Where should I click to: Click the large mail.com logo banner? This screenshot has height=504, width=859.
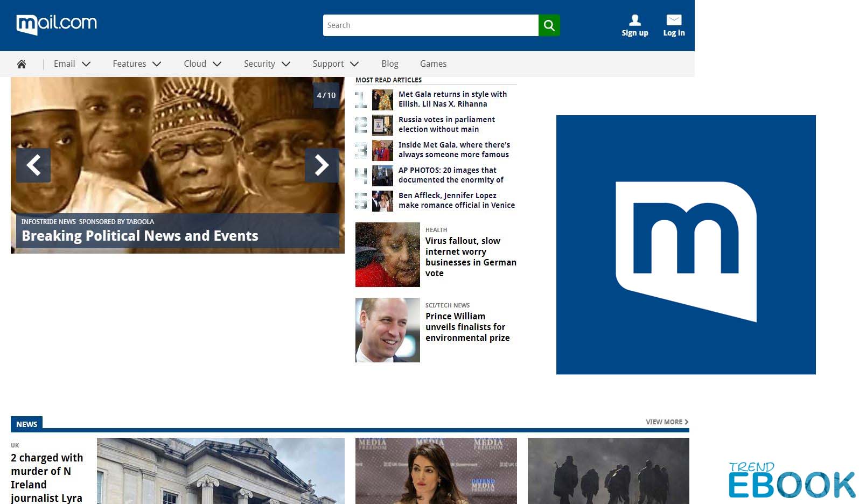pos(686,245)
